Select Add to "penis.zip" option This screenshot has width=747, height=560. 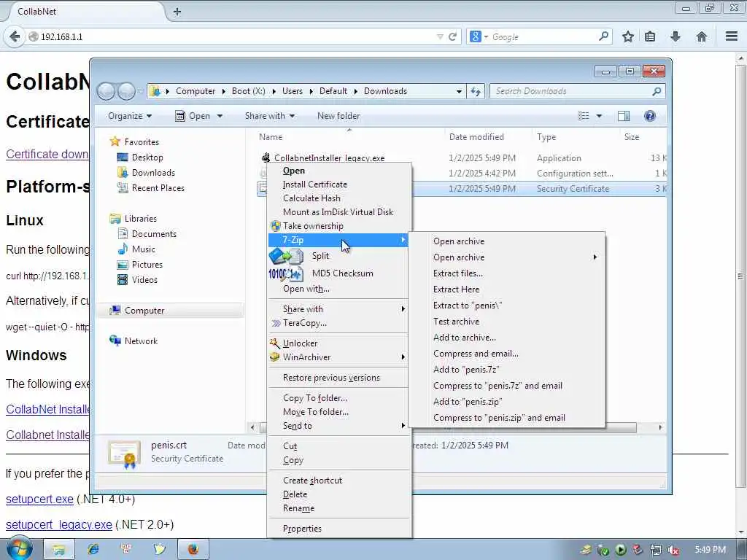tap(468, 402)
